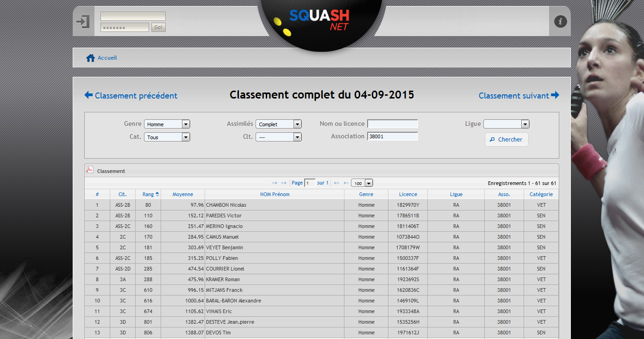Click the page number input field
The image size is (644, 339).
pyautogui.click(x=310, y=183)
